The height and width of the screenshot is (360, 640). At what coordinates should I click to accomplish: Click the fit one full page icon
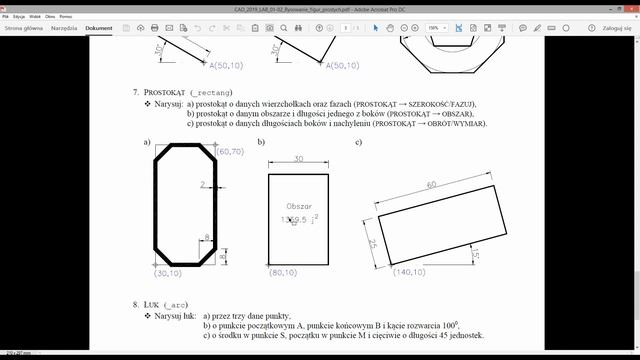click(x=473, y=28)
